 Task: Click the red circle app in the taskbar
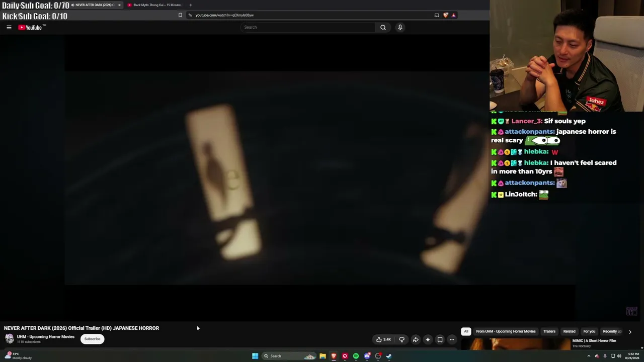(345, 356)
